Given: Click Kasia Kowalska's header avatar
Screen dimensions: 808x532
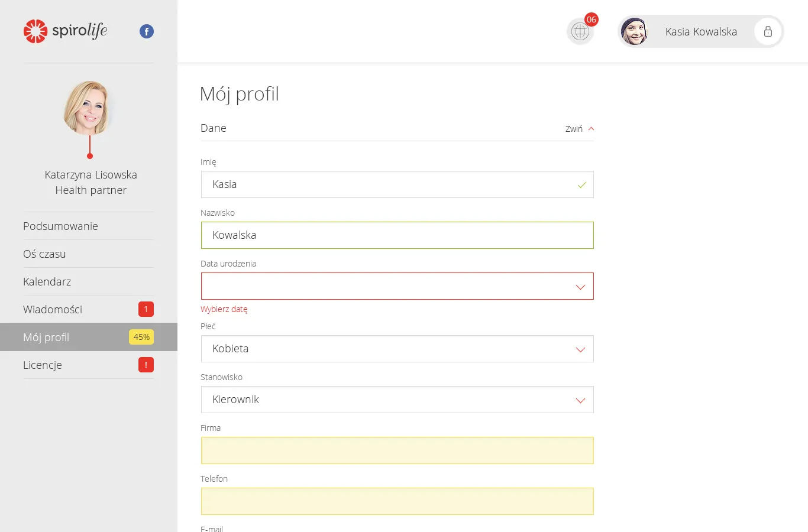Looking at the screenshot, I should tap(634, 32).
